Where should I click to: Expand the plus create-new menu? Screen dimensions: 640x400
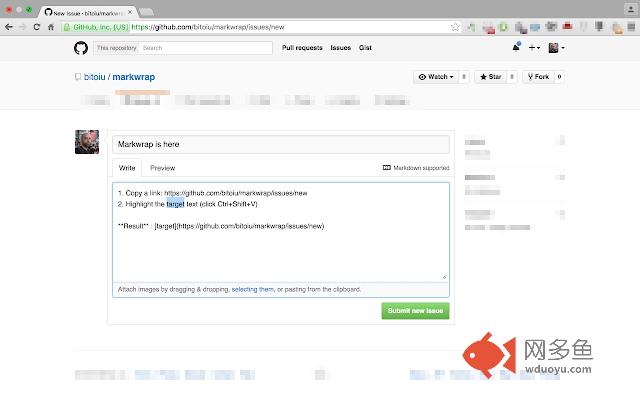coord(535,47)
